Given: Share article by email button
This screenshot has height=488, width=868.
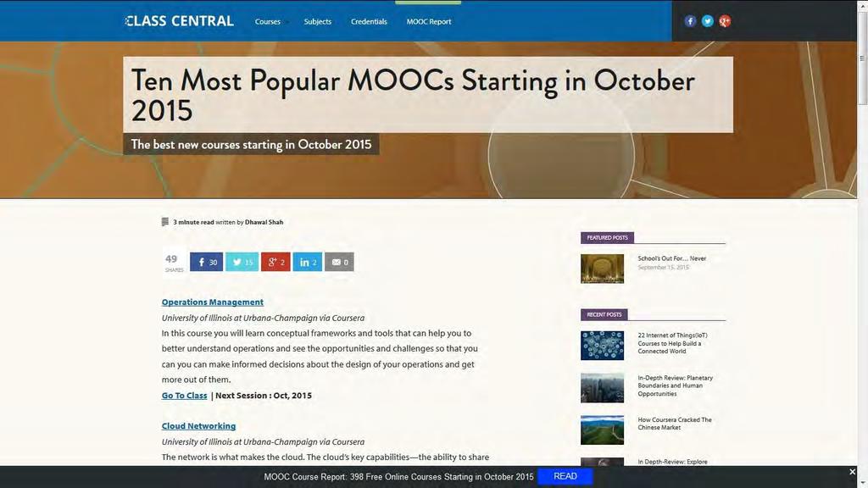Looking at the screenshot, I should coord(339,262).
